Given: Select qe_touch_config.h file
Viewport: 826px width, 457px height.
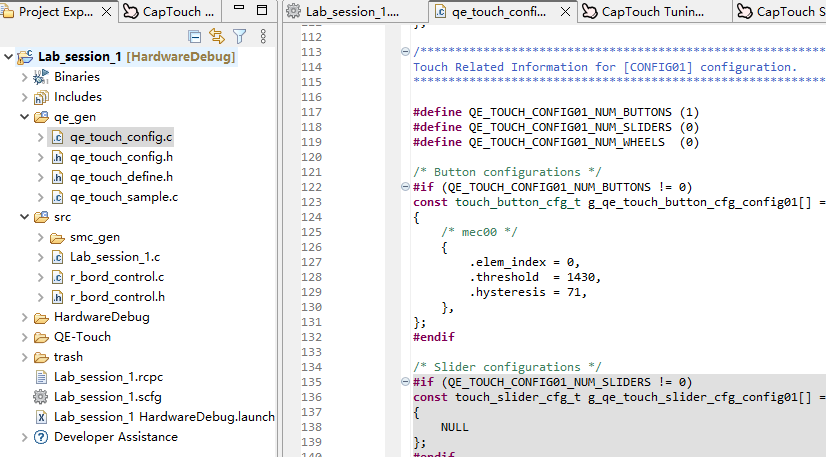Looking at the screenshot, I should click(x=121, y=157).
